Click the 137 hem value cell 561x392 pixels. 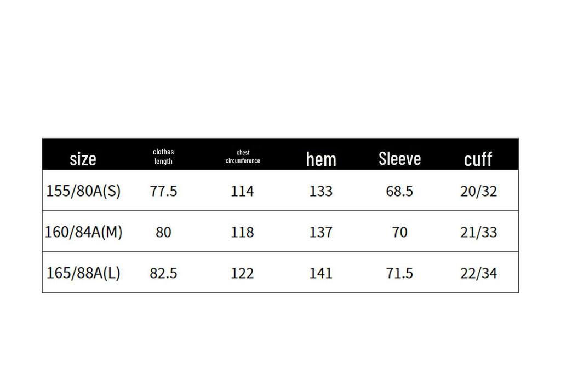pyautogui.click(x=321, y=232)
